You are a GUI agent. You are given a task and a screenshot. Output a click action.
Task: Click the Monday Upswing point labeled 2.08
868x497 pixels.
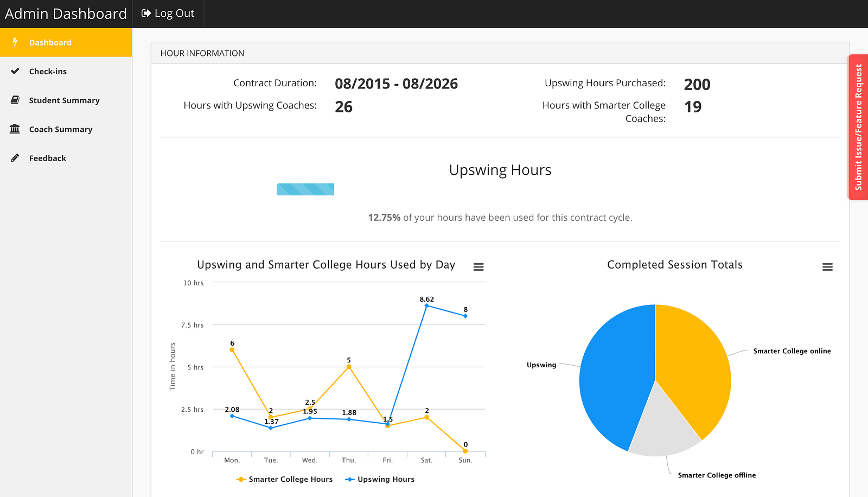tap(232, 416)
